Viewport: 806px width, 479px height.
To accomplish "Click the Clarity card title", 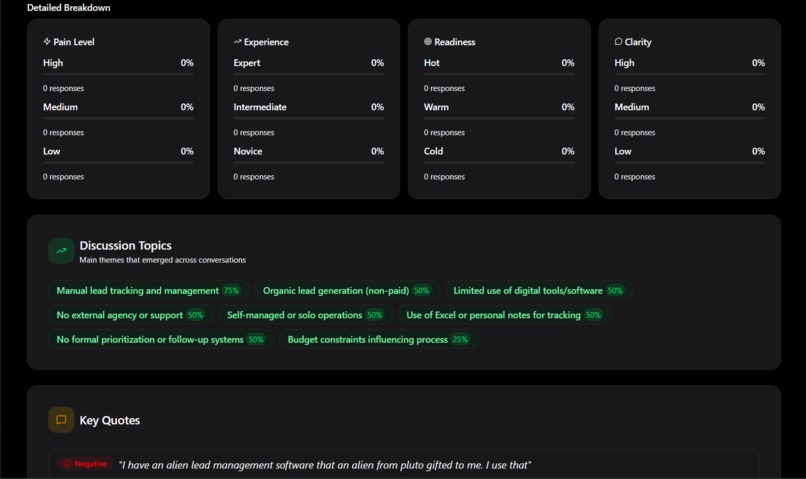I will [x=638, y=42].
